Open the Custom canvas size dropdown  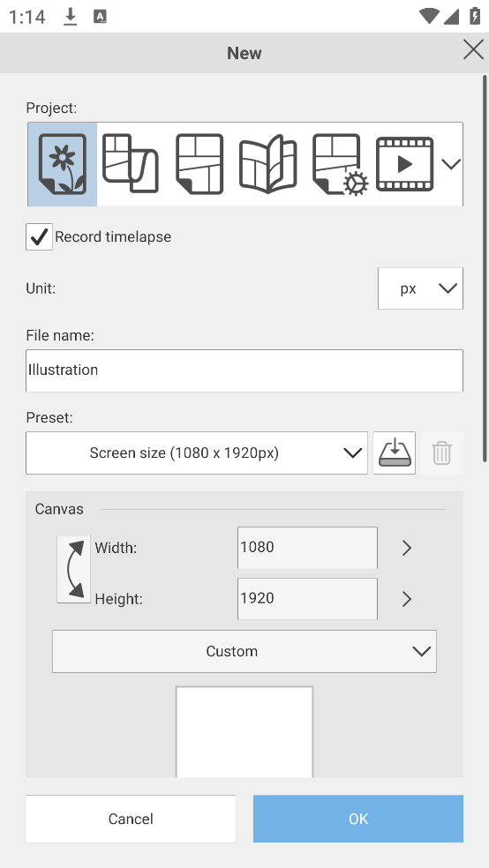pyautogui.click(x=244, y=652)
